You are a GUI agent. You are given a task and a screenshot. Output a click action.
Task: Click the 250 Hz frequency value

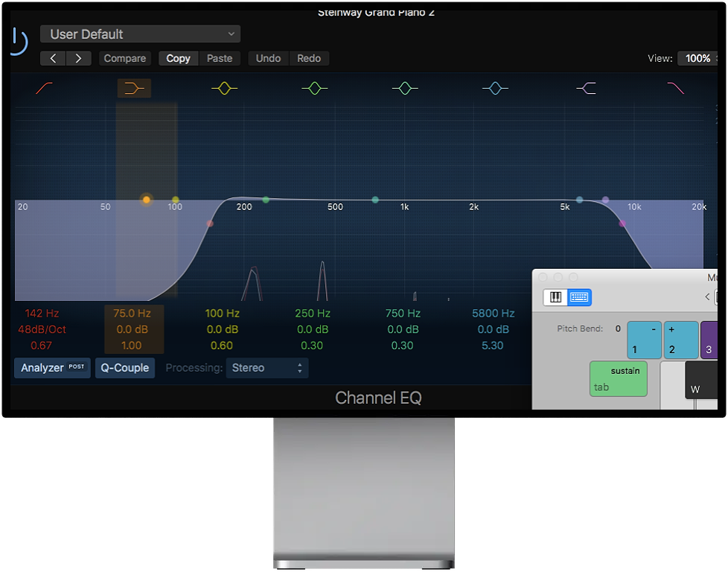point(313,314)
